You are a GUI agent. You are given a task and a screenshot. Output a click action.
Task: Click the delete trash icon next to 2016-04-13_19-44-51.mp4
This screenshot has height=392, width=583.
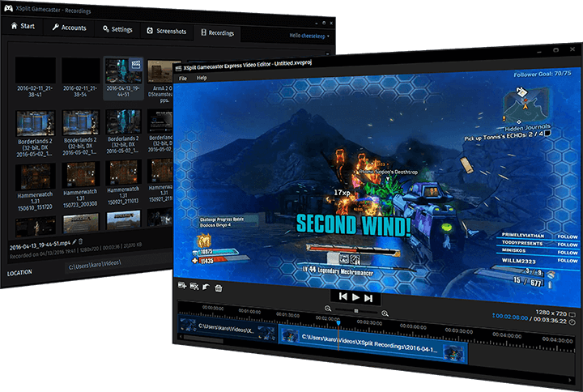coord(81,241)
